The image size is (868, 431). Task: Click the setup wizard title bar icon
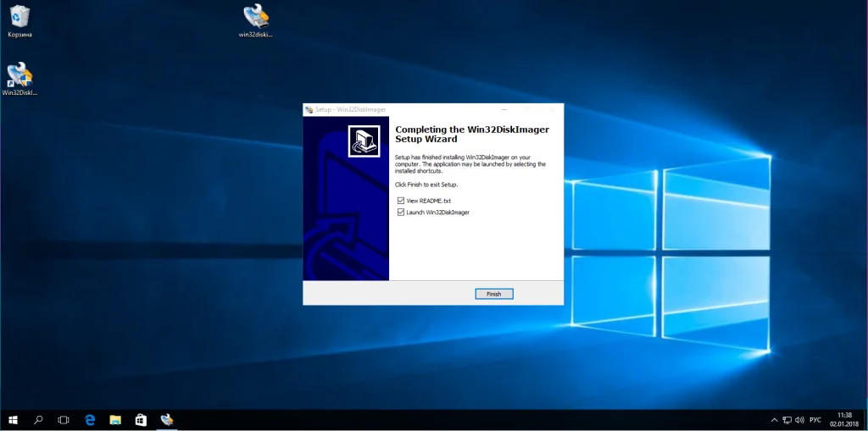point(309,109)
